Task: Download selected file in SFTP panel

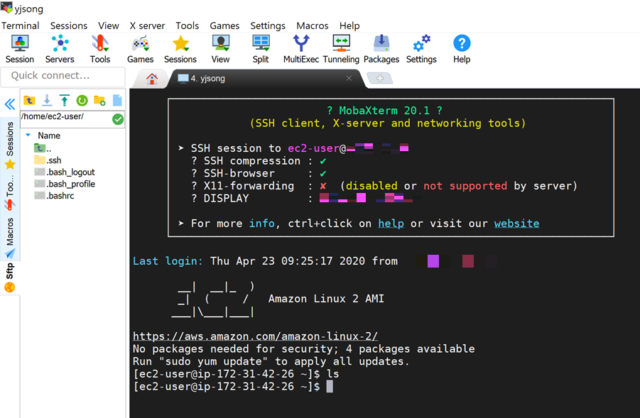Action: (47, 100)
